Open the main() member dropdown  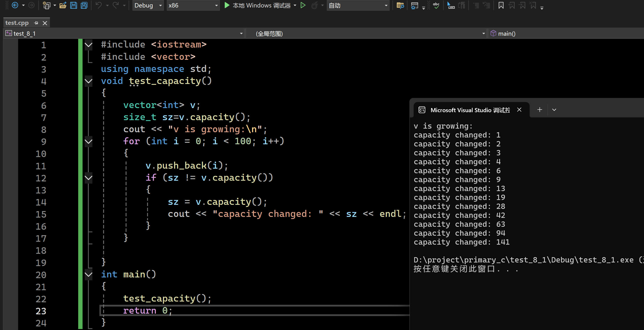(x=566, y=34)
